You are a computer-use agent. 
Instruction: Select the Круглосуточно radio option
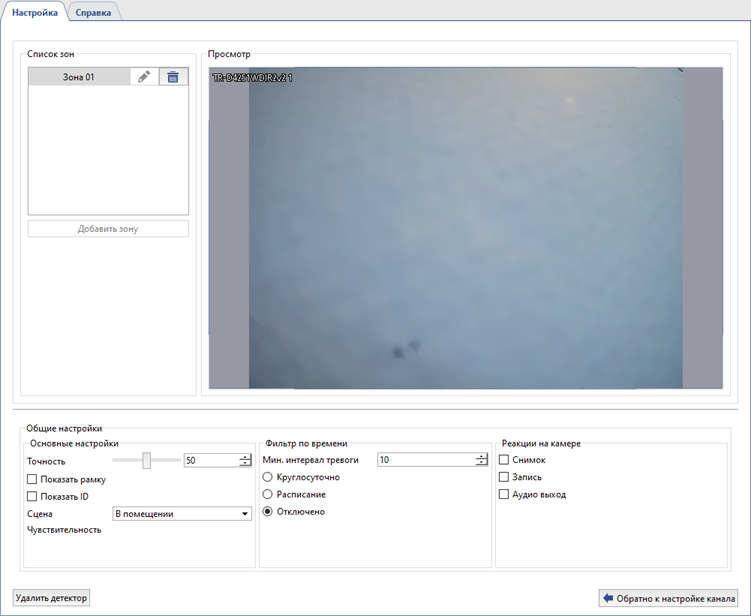pos(267,477)
